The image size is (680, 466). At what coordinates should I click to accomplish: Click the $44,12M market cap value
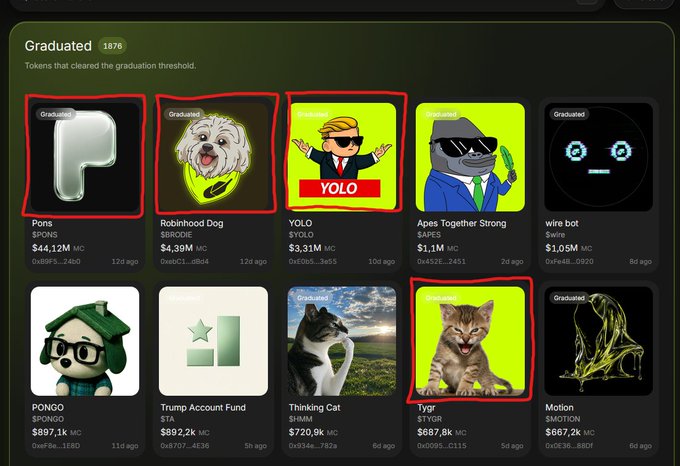coord(51,248)
